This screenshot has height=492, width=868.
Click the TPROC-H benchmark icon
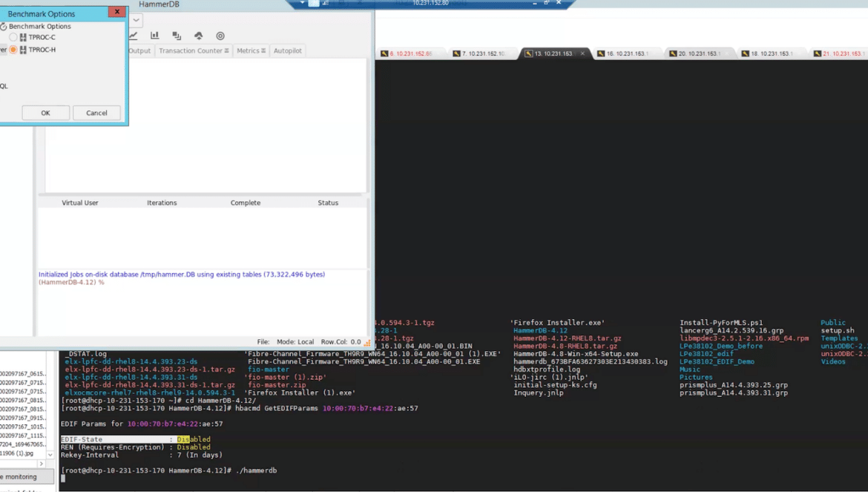point(23,50)
